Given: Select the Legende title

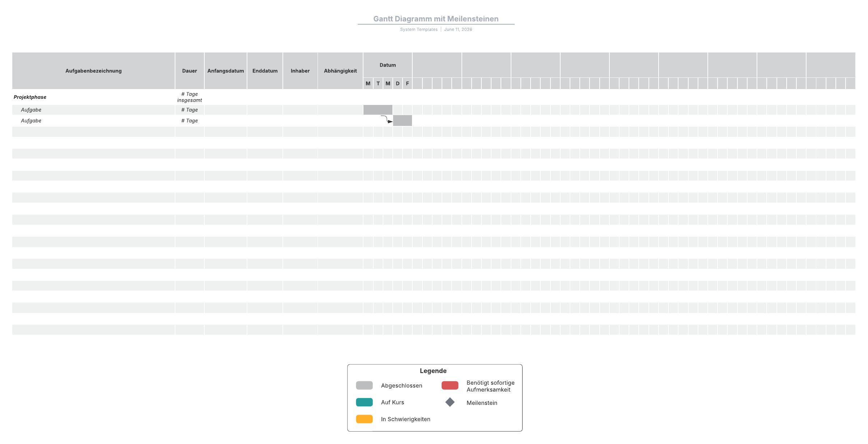Looking at the screenshot, I should [433, 371].
